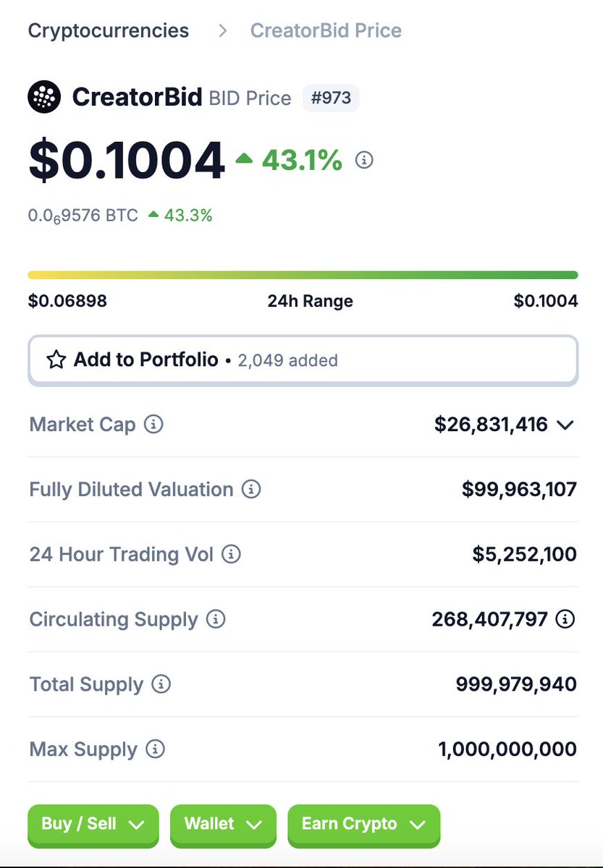The width and height of the screenshot is (603, 868).
Task: Click the 24h Range progress bar
Action: click(x=303, y=275)
